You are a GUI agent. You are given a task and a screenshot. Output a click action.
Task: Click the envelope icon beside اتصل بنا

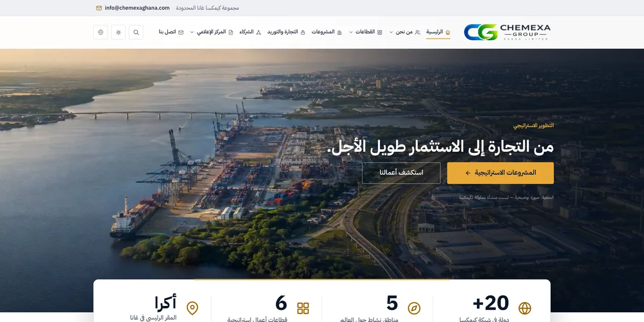click(x=181, y=32)
